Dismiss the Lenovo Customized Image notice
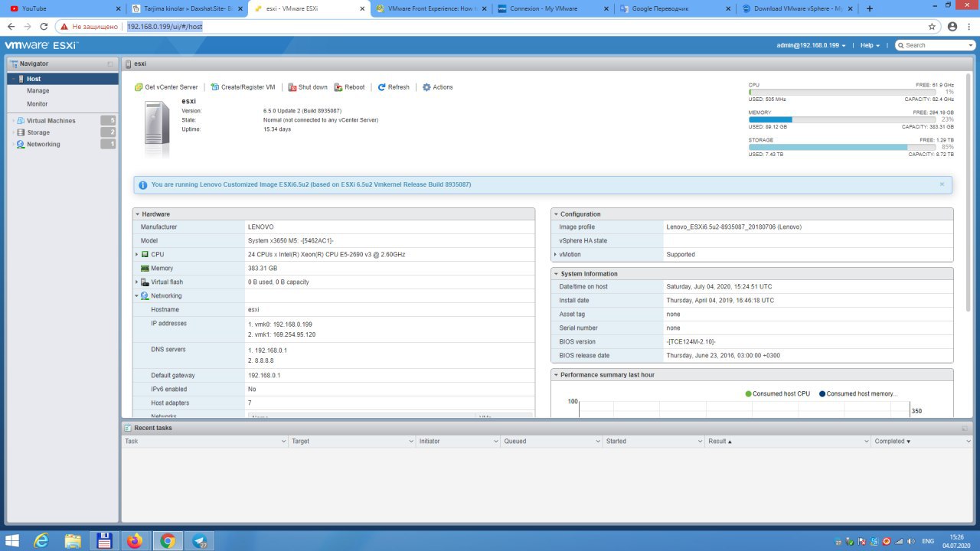Screen dimensions: 980x551 [x=942, y=184]
